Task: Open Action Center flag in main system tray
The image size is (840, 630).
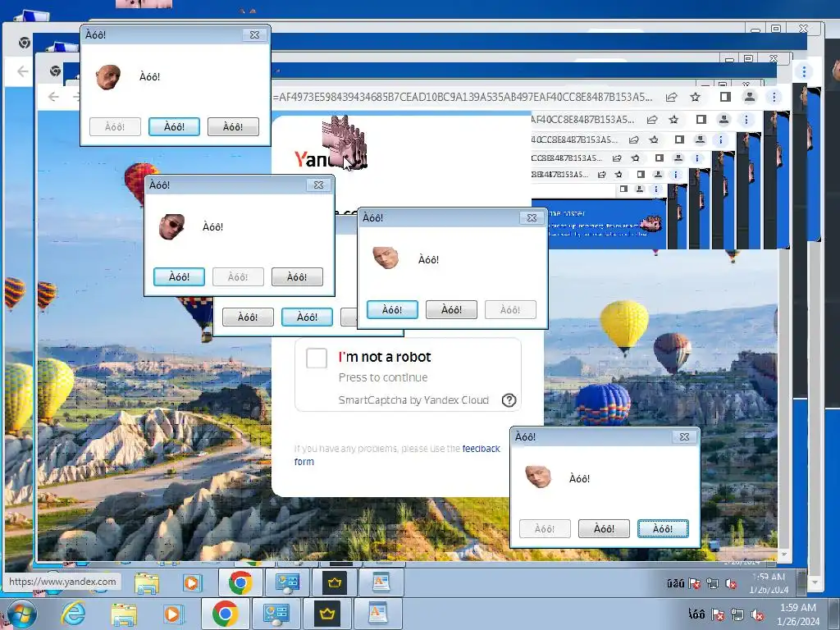Action: point(719,614)
